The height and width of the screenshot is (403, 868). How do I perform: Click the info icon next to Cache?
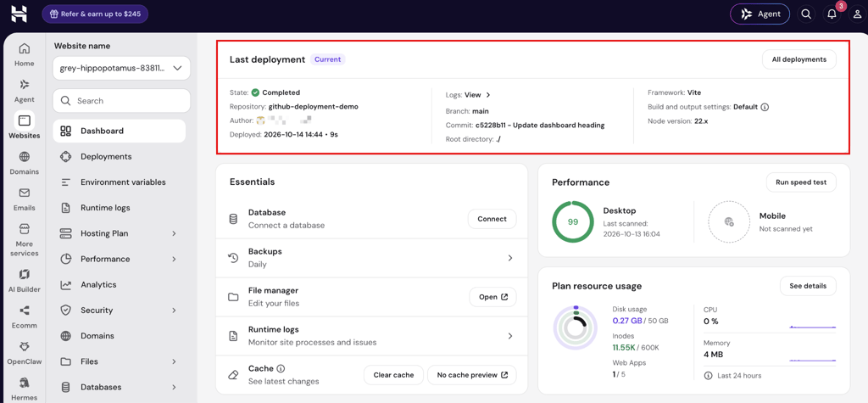281,368
